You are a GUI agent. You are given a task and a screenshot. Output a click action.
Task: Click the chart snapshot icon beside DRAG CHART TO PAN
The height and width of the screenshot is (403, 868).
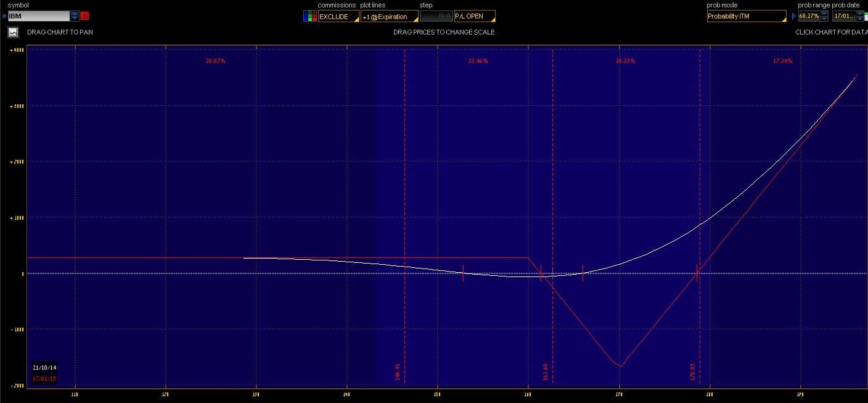[14, 32]
